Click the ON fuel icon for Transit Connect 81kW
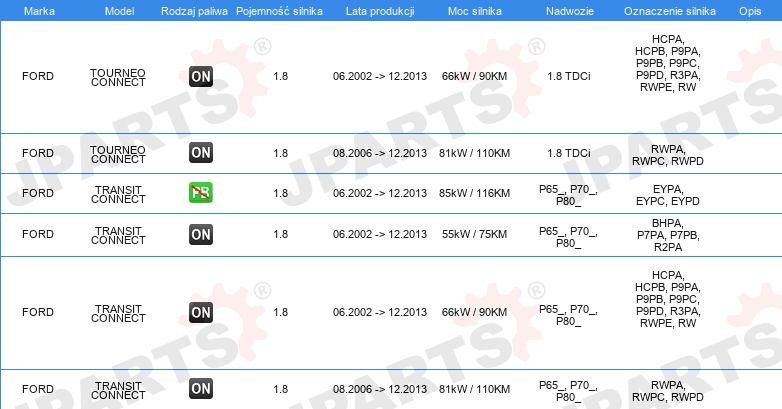Screen dimensions: 782x409 click(201, 389)
